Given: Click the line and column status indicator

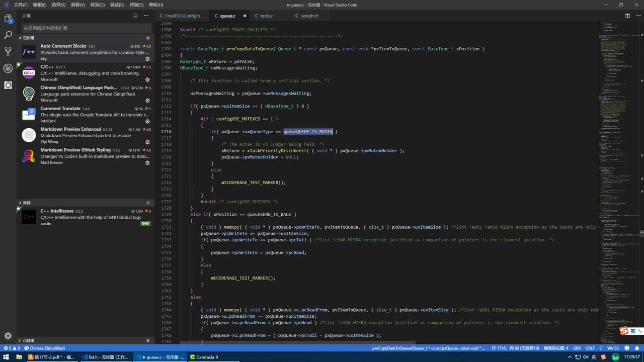Looking at the screenshot, I should (515, 348).
